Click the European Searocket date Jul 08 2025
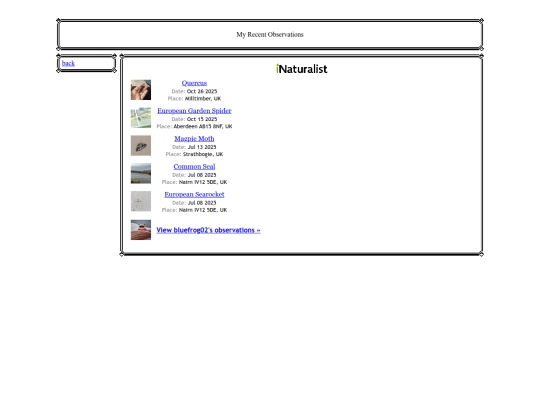The height and width of the screenshot is (405, 540). coord(202,203)
